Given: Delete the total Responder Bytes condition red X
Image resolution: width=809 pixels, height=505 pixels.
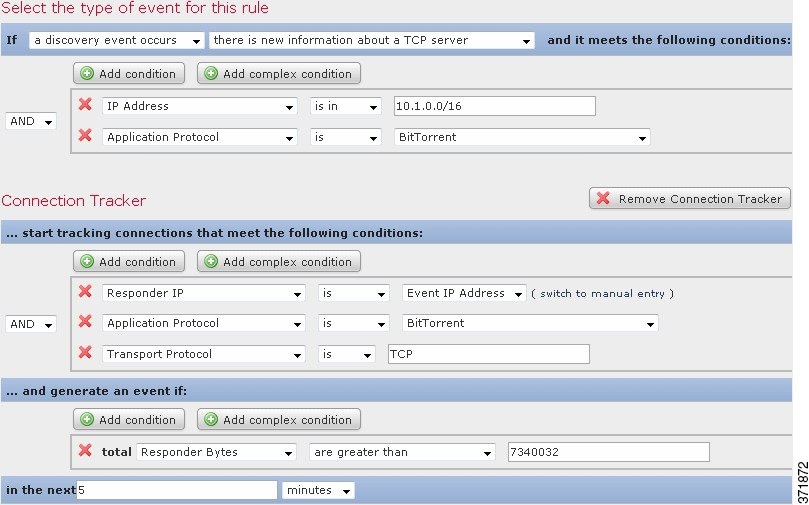Looking at the screenshot, I should [85, 451].
